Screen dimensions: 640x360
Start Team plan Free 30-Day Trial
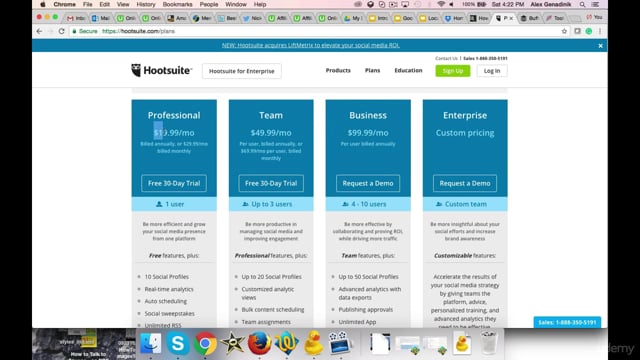tap(271, 183)
